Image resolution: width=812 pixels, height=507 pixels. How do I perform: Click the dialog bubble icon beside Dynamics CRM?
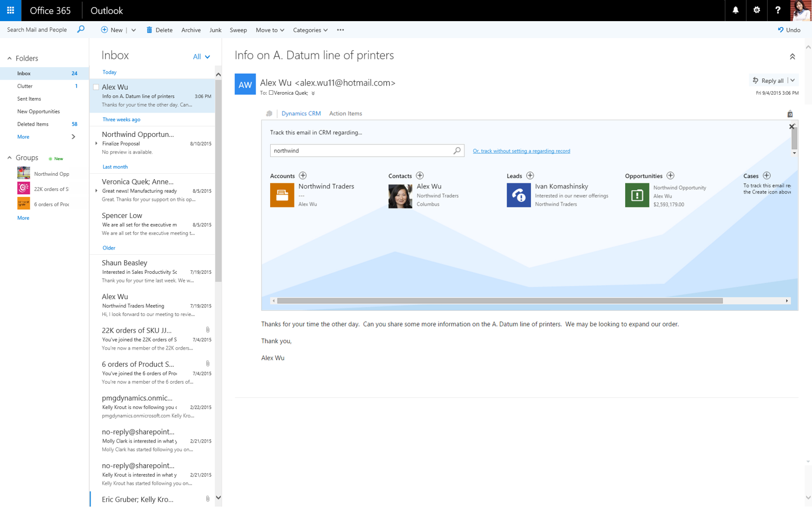pyautogui.click(x=269, y=114)
